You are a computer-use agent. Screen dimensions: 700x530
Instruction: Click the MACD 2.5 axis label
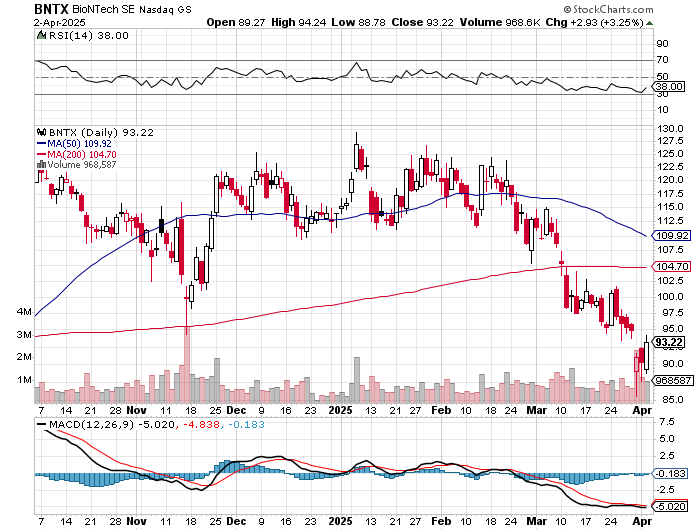[667, 455]
